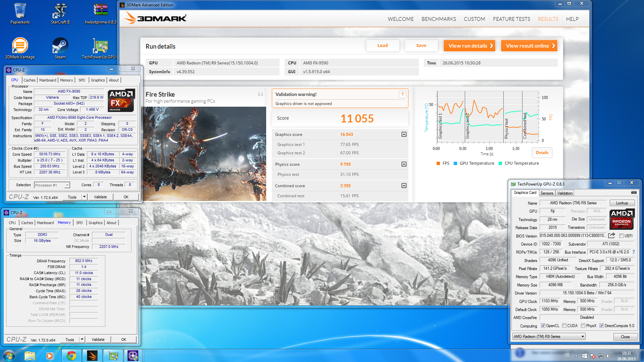Click the Fire Strike benchmark thumbnail
The image size is (644, 362).
pyautogui.click(x=204, y=154)
